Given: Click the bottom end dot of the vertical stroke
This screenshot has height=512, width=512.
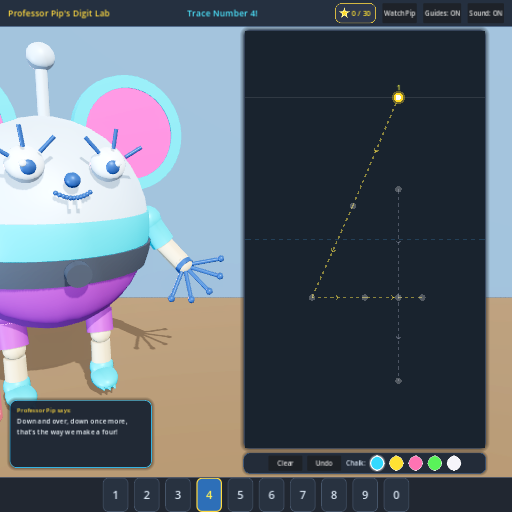Looking at the screenshot, I should coord(398,381).
